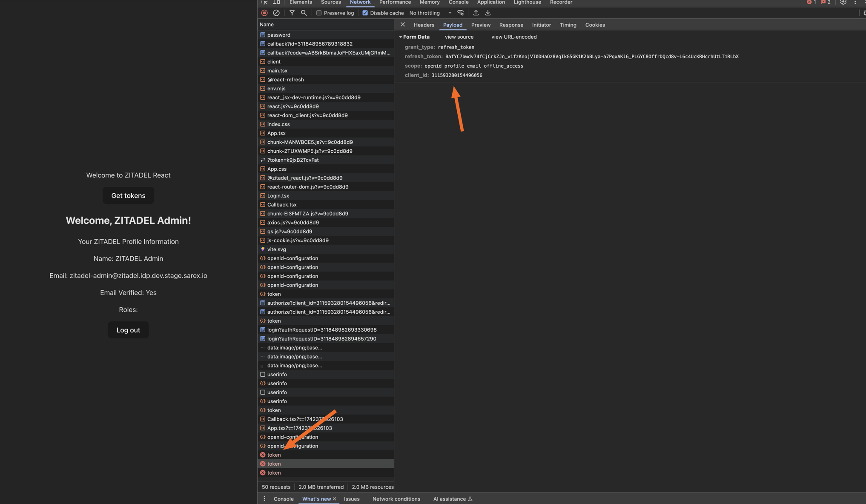
Task: Select the Callback.tsx request
Action: [x=326, y=205]
